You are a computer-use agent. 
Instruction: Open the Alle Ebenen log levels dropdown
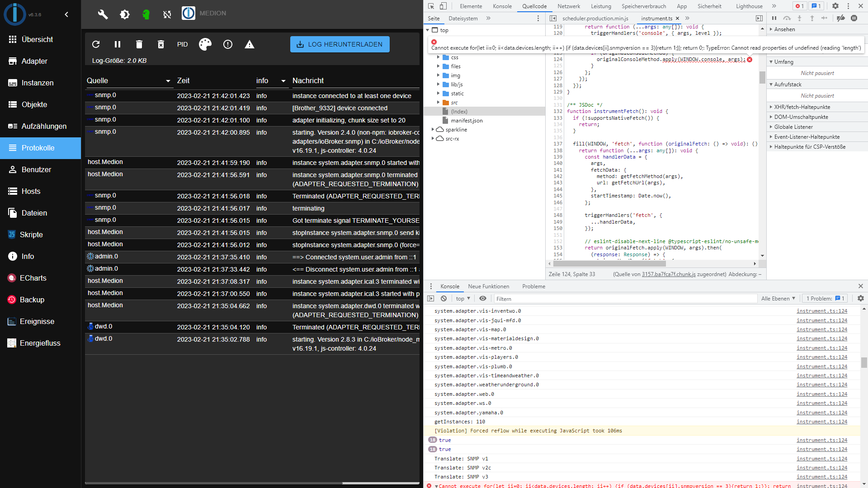(778, 299)
